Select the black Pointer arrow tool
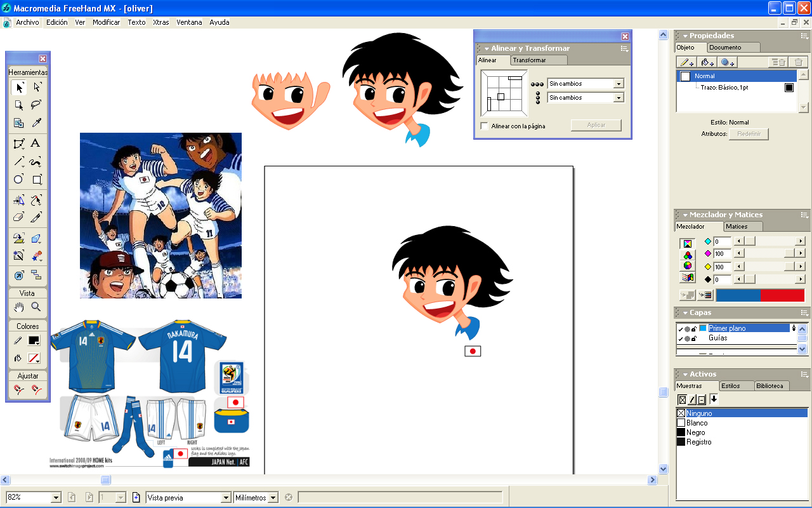The height and width of the screenshot is (508, 812). [19, 88]
